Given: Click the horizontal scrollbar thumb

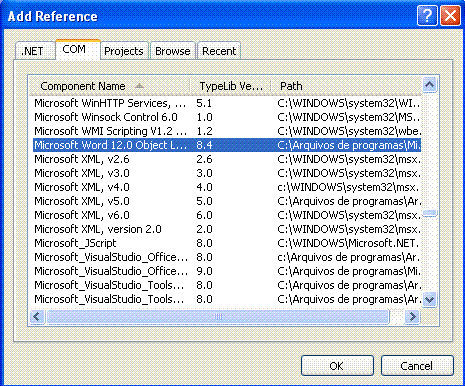Looking at the screenshot, I should tap(218, 316).
